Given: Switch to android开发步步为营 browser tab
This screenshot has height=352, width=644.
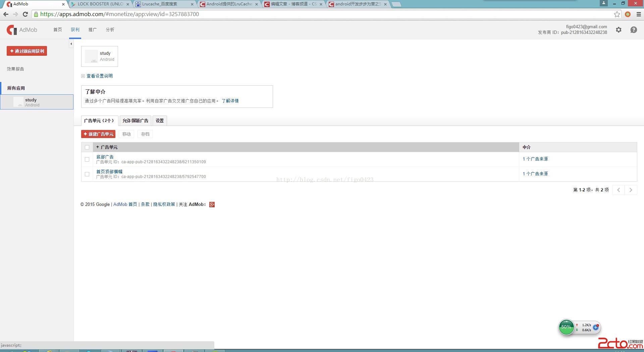Looking at the screenshot, I should point(358,4).
